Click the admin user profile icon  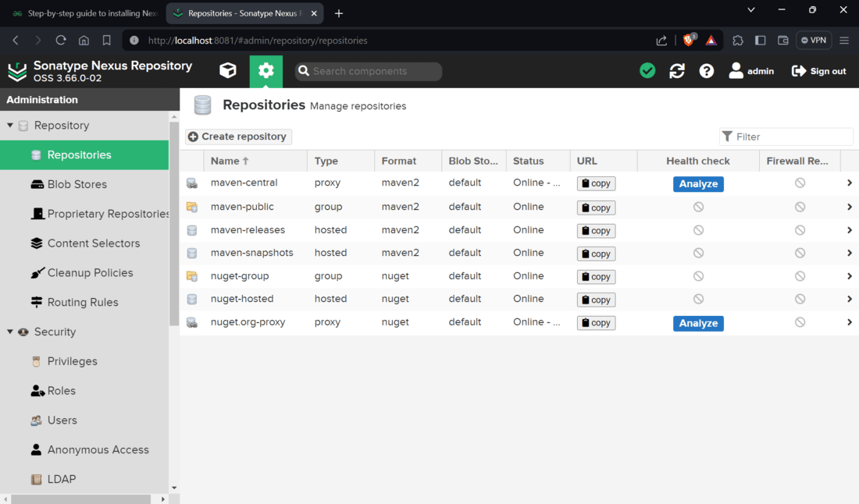coord(736,70)
